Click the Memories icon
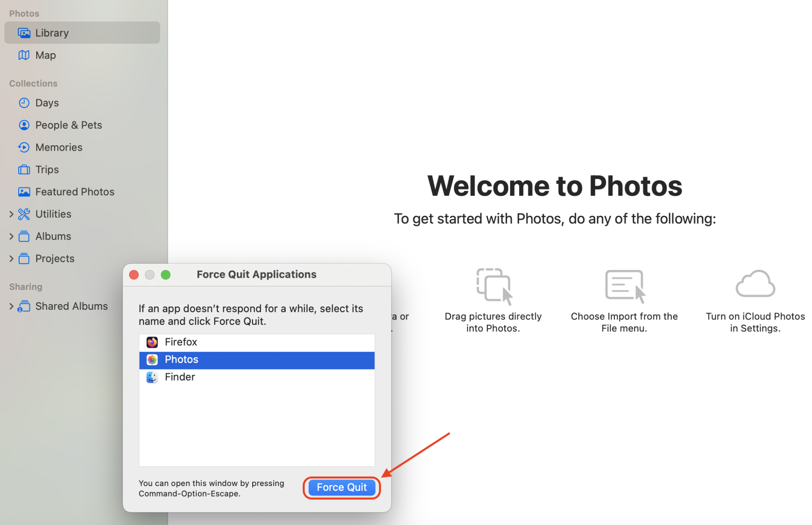Image resolution: width=812 pixels, height=525 pixels. click(24, 147)
